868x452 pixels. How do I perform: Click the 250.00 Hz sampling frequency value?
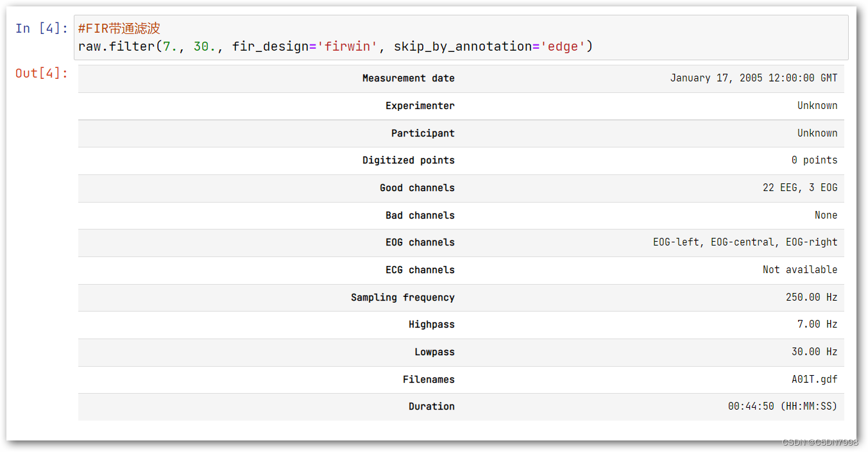tap(811, 297)
